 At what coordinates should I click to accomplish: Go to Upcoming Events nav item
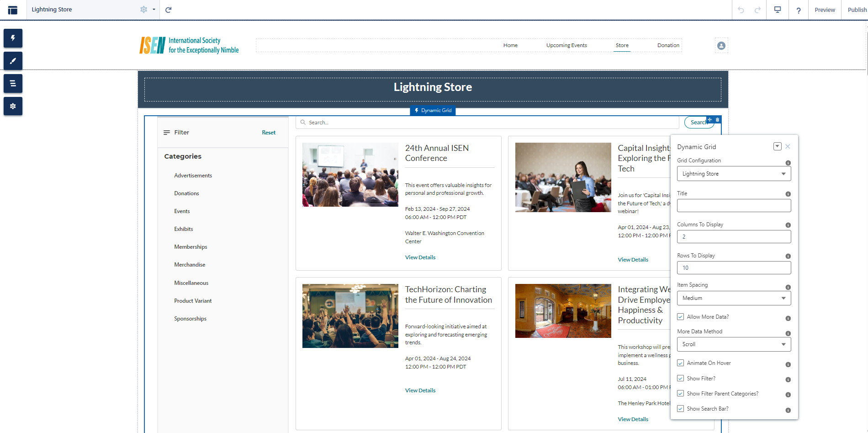[566, 45]
